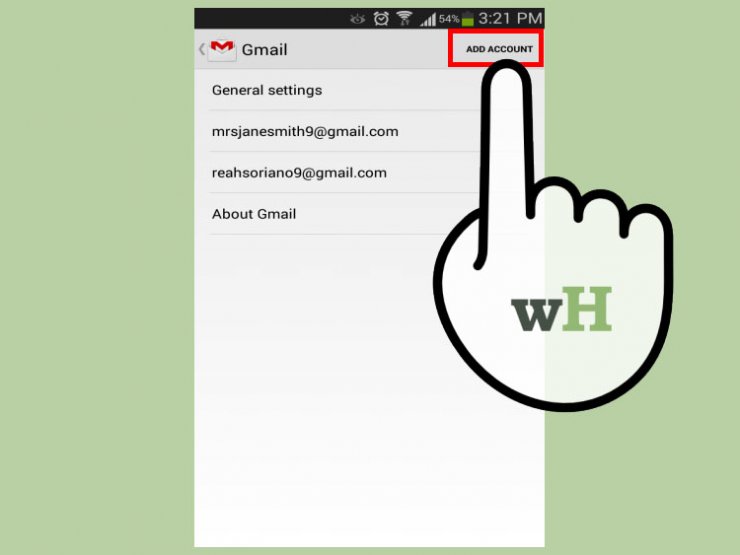Tap the alarm clock status icon
The width and height of the screenshot is (740, 555).
[381, 18]
